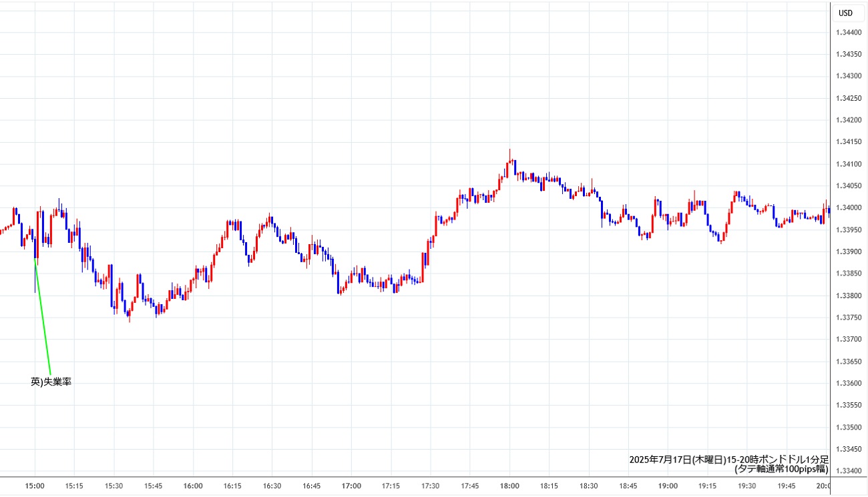Click the highest candle wick at 18:00
868x497 pixels.
click(x=509, y=156)
